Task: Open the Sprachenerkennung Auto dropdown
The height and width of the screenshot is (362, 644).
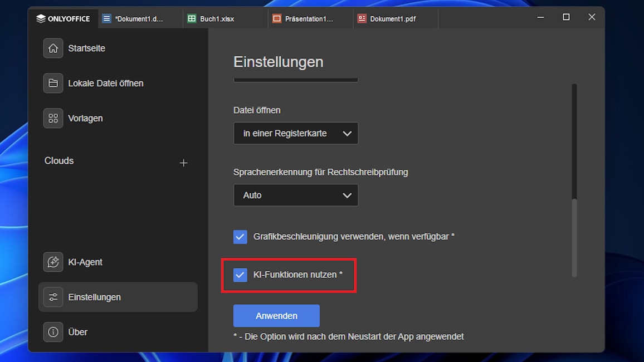Action: tap(296, 195)
